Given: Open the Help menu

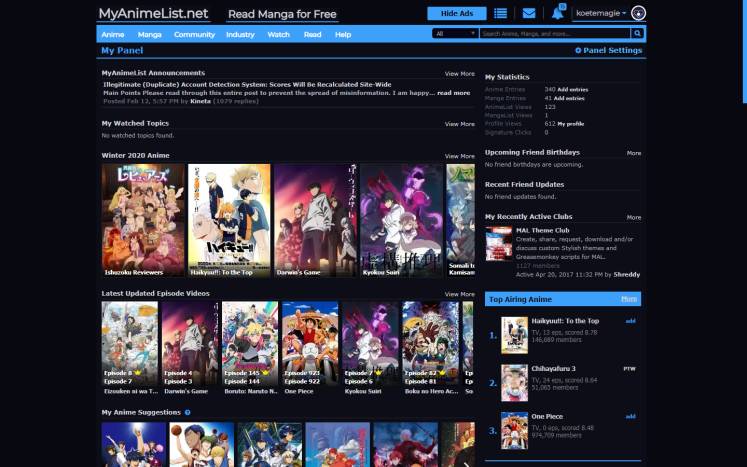Looking at the screenshot, I should tap(343, 34).
